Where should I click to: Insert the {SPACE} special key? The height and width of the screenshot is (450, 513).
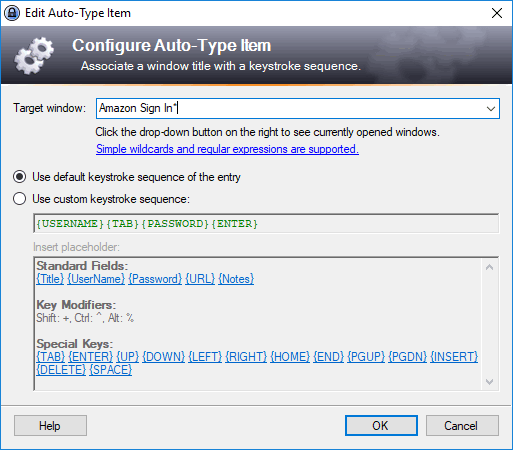(x=111, y=370)
